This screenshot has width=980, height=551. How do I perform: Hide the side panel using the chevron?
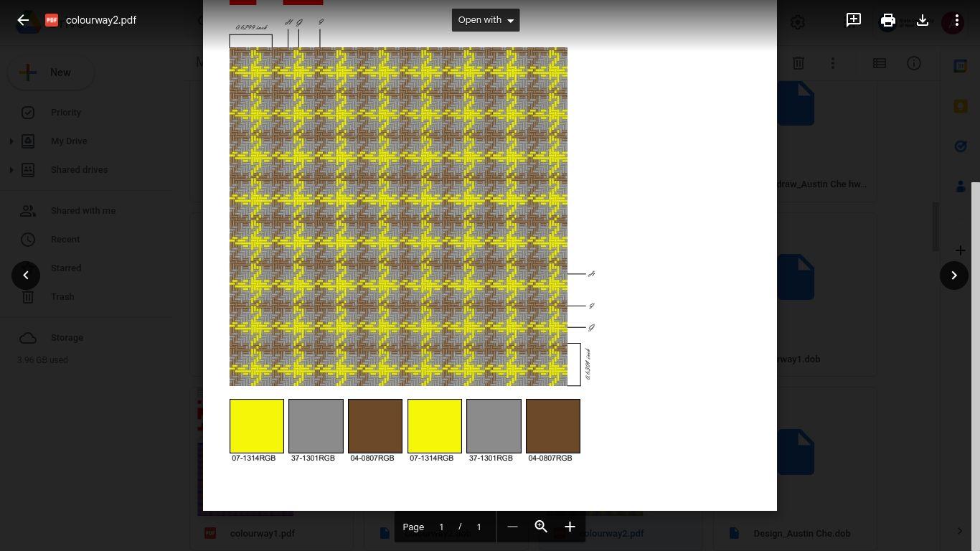point(960,531)
